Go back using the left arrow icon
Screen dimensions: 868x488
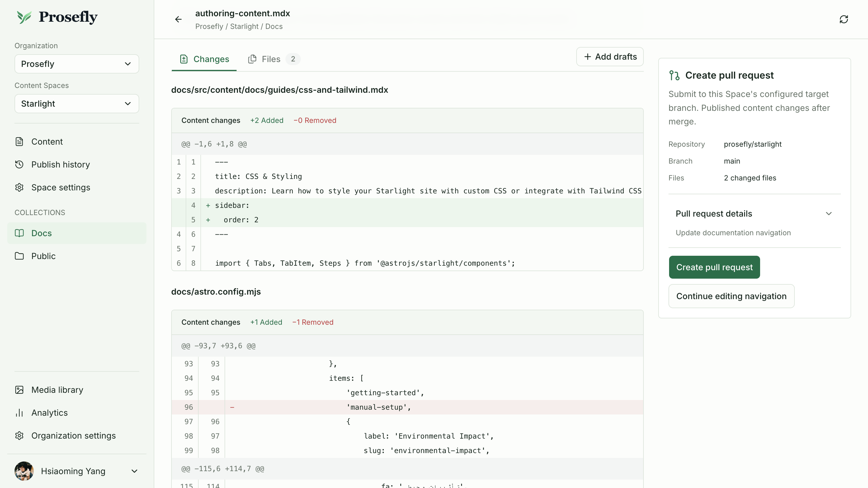coord(178,20)
